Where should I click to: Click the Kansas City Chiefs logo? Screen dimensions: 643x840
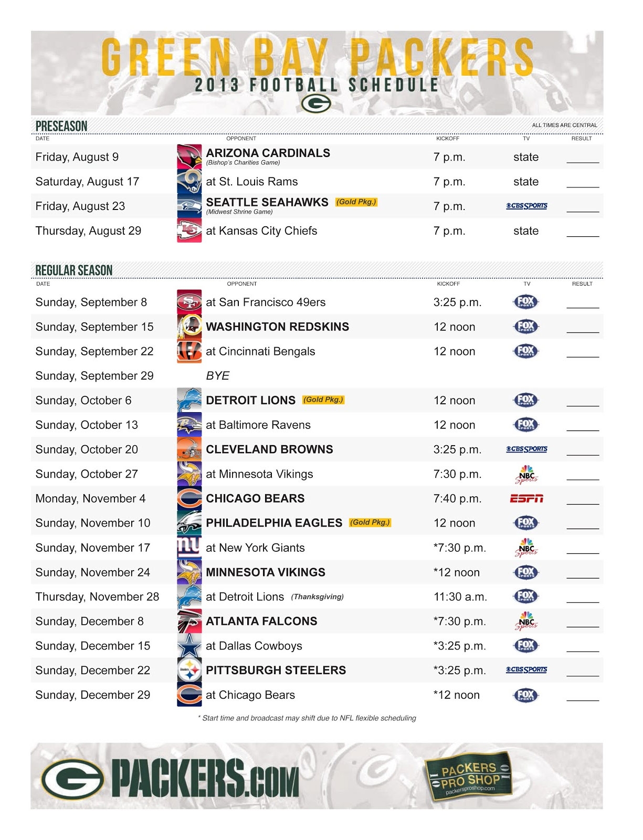click(189, 230)
